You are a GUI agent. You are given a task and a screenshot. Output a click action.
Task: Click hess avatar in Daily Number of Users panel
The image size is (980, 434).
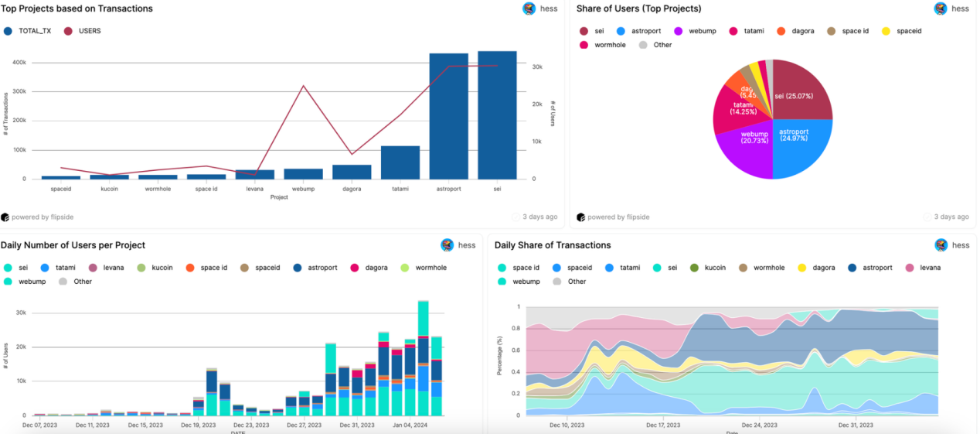coord(447,245)
